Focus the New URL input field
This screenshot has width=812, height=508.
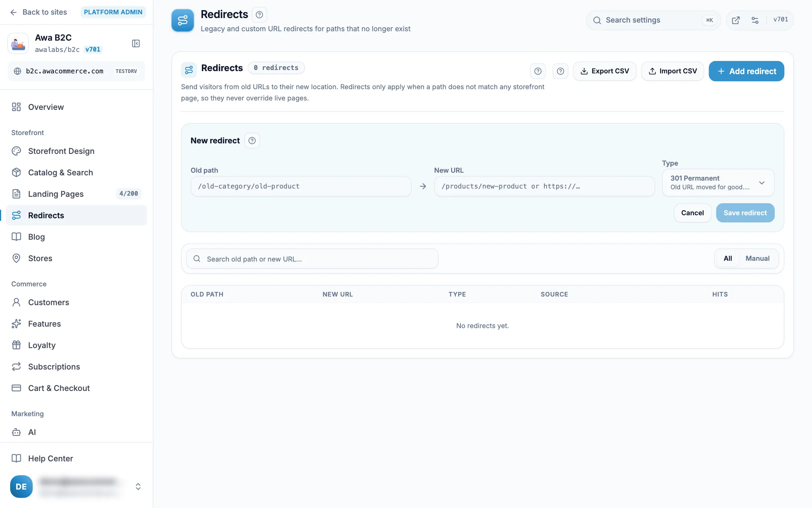[x=544, y=186]
